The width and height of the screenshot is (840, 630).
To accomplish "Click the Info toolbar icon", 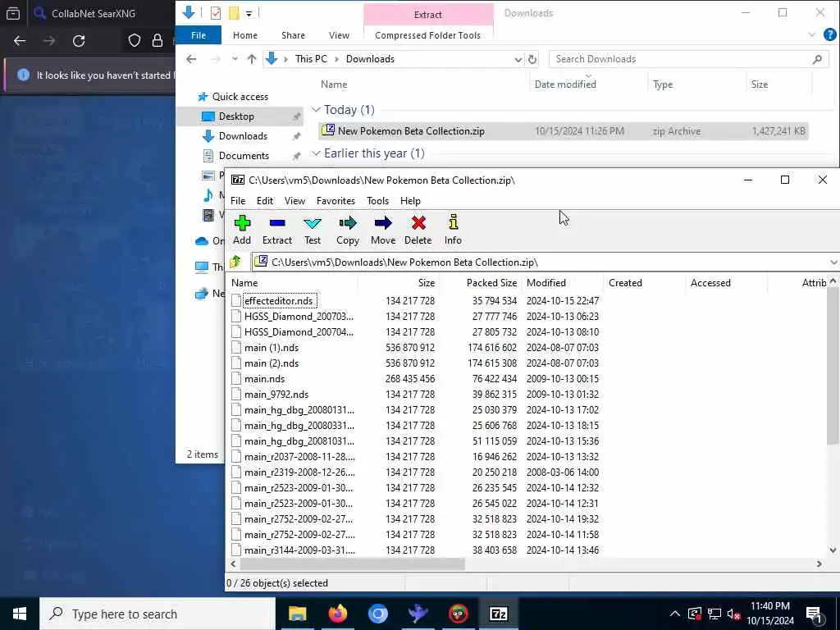I will pyautogui.click(x=453, y=223).
